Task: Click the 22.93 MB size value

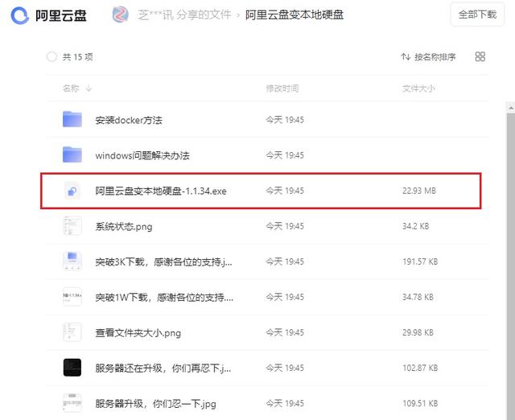Action: tap(419, 191)
